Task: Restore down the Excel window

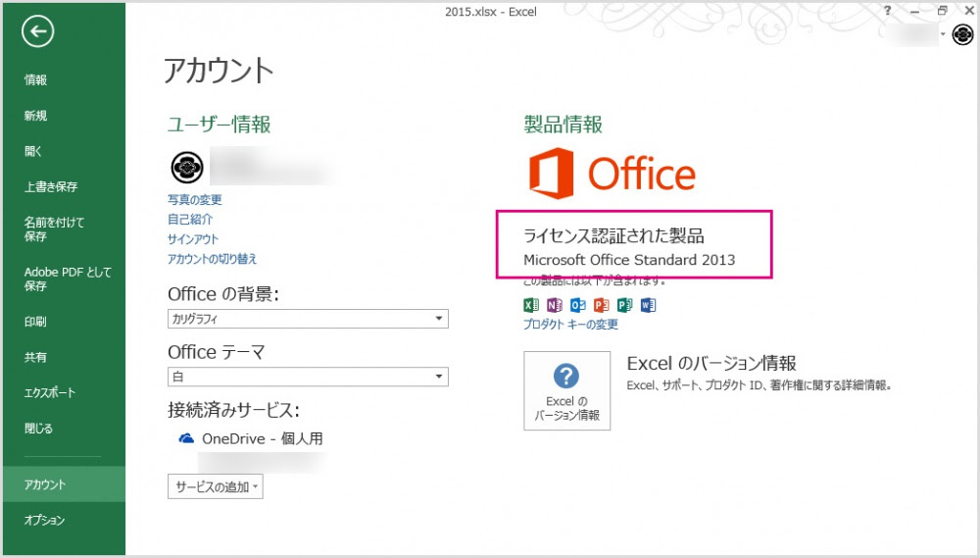Action: tap(943, 11)
